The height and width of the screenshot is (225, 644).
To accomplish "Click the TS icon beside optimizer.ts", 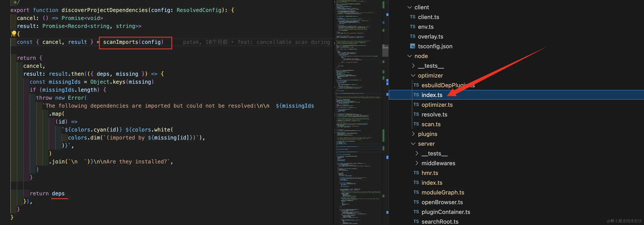I will tap(416, 105).
